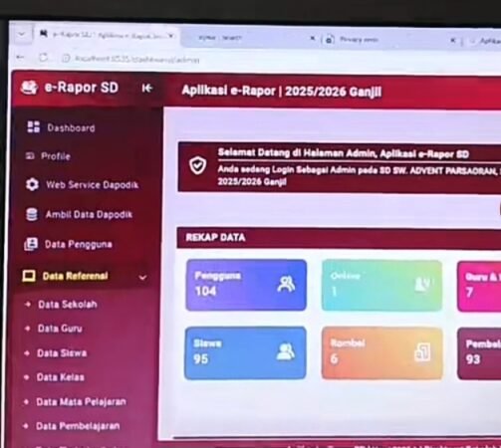501x448 pixels.
Task: Click the Web Service Dapodik gear icon
Action: pos(32,184)
